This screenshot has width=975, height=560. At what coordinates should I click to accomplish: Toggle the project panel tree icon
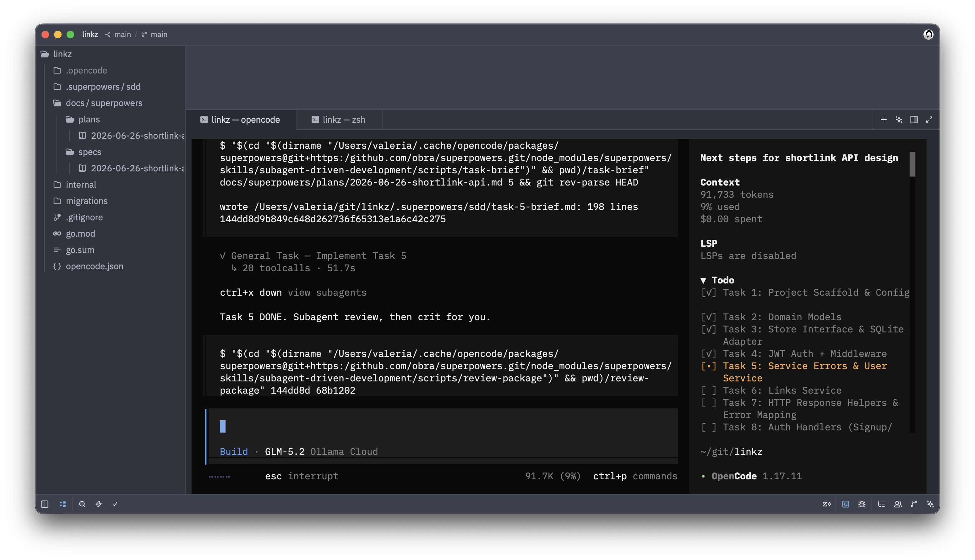(63, 504)
